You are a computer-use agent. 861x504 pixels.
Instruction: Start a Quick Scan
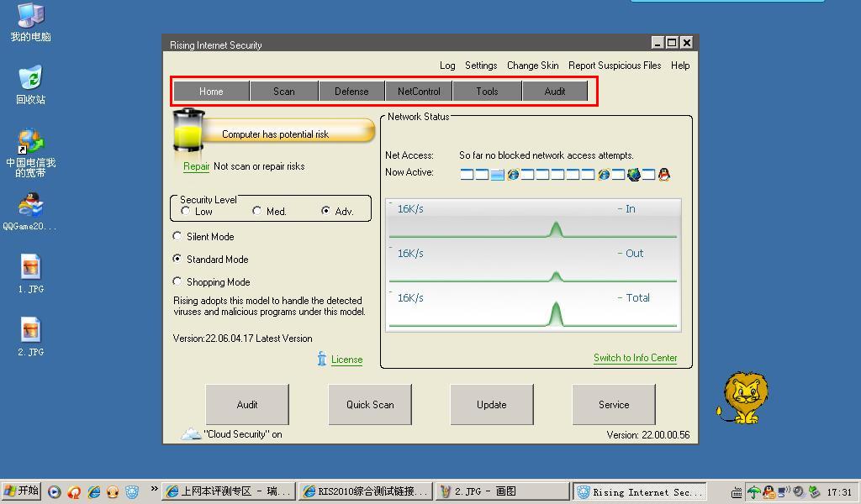(x=370, y=404)
